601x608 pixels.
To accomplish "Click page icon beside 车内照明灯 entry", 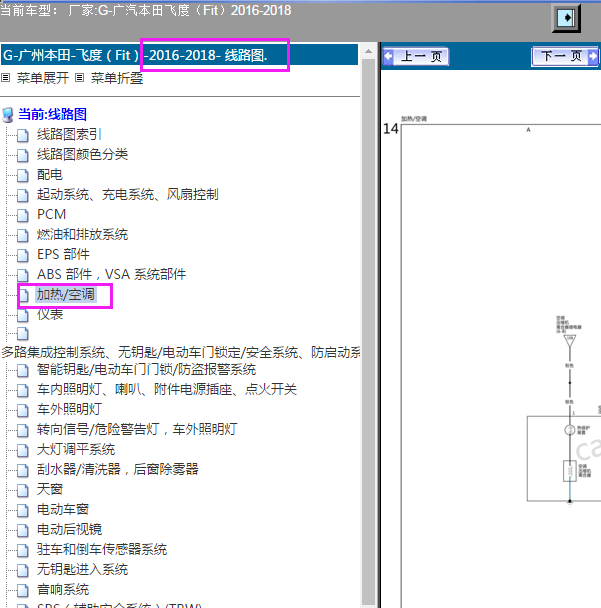I will (23, 390).
